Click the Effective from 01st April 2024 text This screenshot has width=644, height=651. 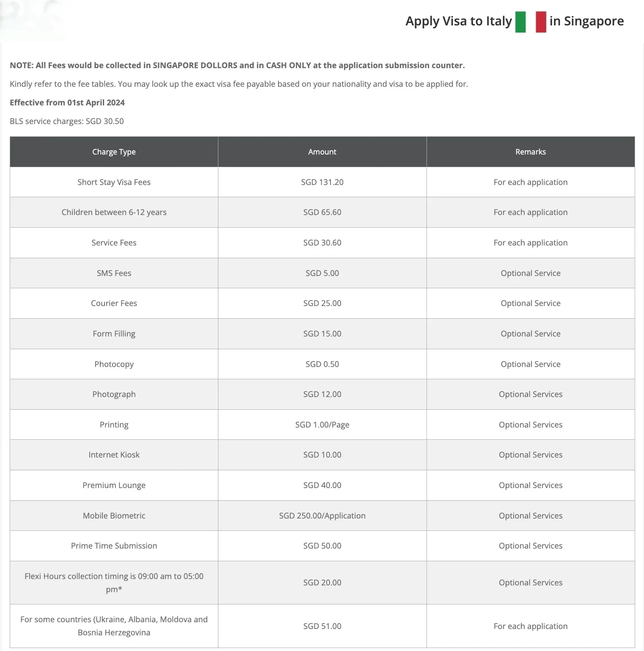pos(67,102)
